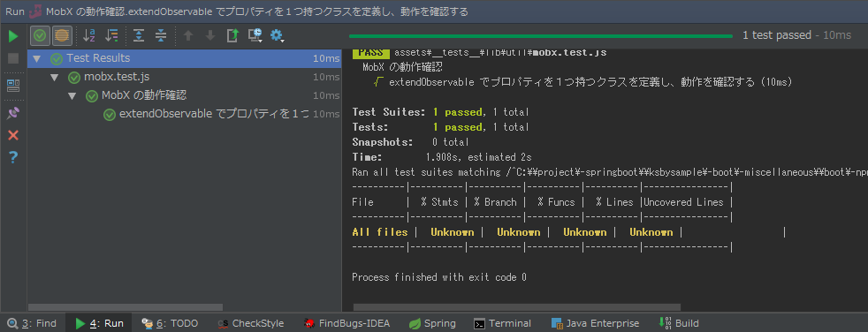Sort tests alphabetically
The width and height of the screenshot is (868, 332).
89,36
